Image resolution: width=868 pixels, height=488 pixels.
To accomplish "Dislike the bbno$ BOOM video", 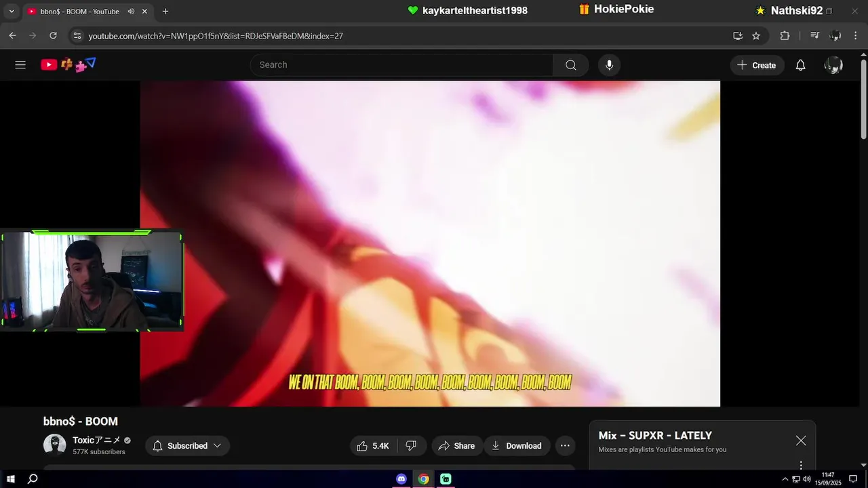I will (x=411, y=445).
